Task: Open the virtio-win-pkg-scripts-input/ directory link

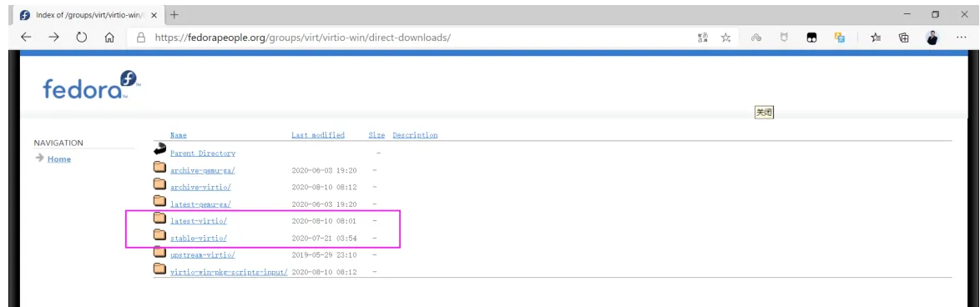Action: (229, 272)
